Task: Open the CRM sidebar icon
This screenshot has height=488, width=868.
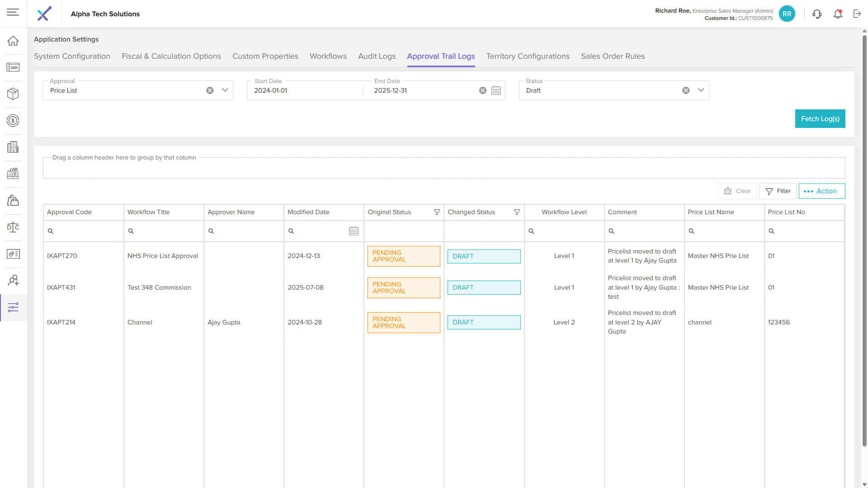Action: tap(13, 67)
